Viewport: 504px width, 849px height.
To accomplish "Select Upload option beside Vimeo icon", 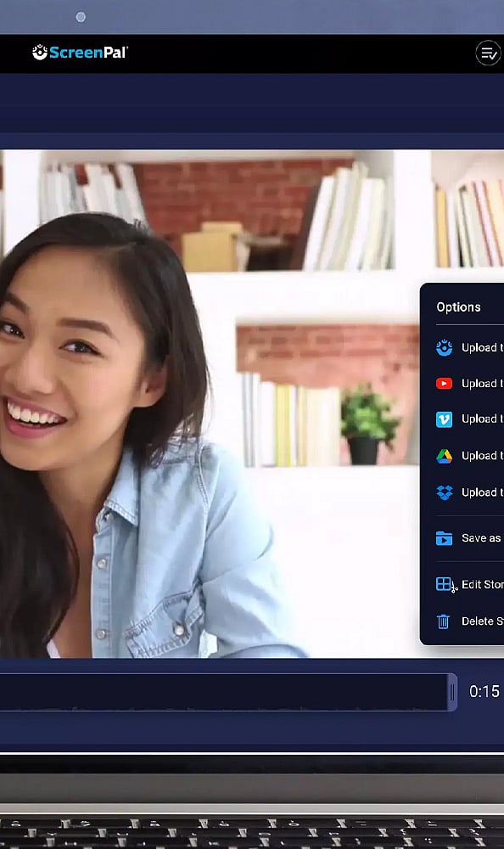I will coord(482,419).
